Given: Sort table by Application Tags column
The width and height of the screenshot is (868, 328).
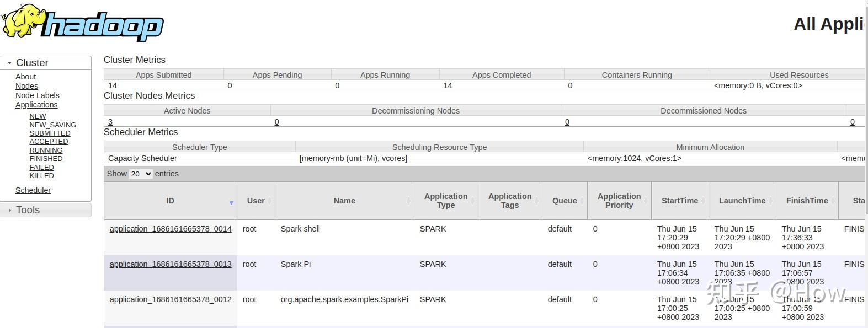Looking at the screenshot, I should pyautogui.click(x=510, y=201).
